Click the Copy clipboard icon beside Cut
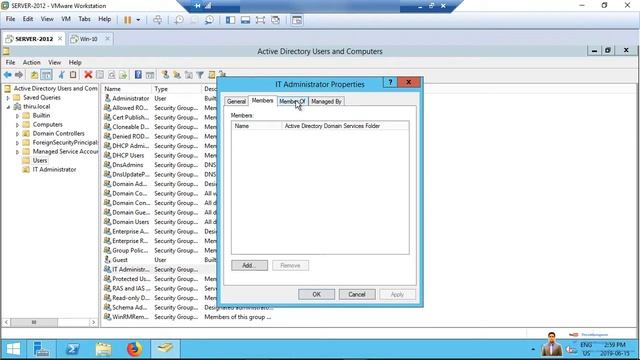Image resolution: width=640 pixels, height=360 pixels. (x=73, y=75)
